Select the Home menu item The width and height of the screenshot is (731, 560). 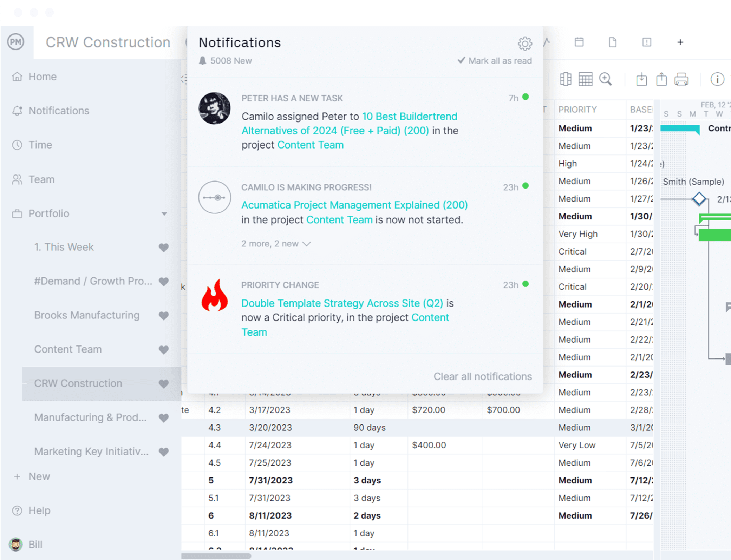(43, 77)
